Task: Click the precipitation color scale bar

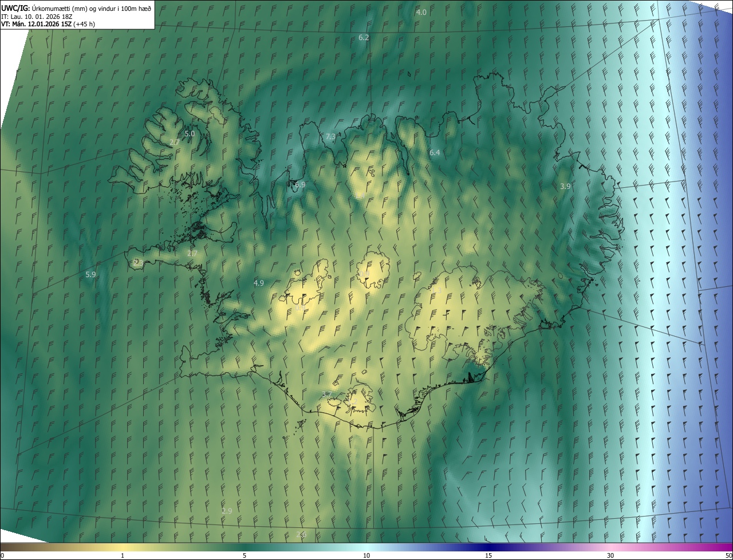Action: click(366, 547)
